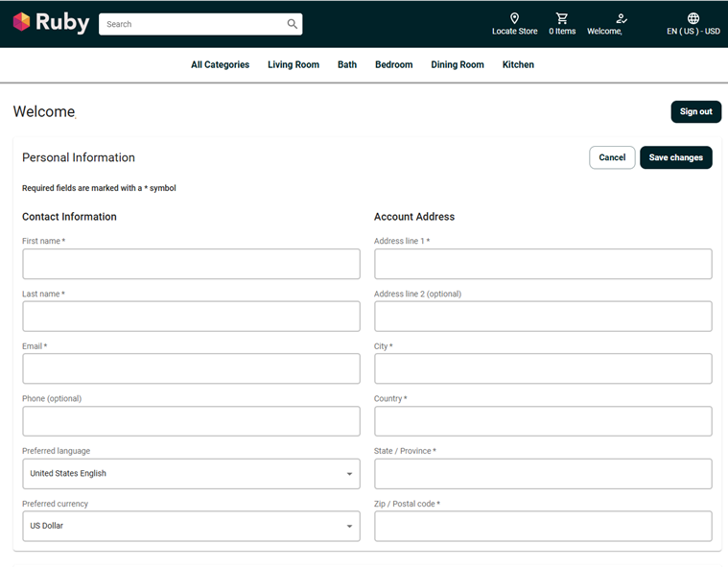
Task: Select the Bath category
Action: 347,65
